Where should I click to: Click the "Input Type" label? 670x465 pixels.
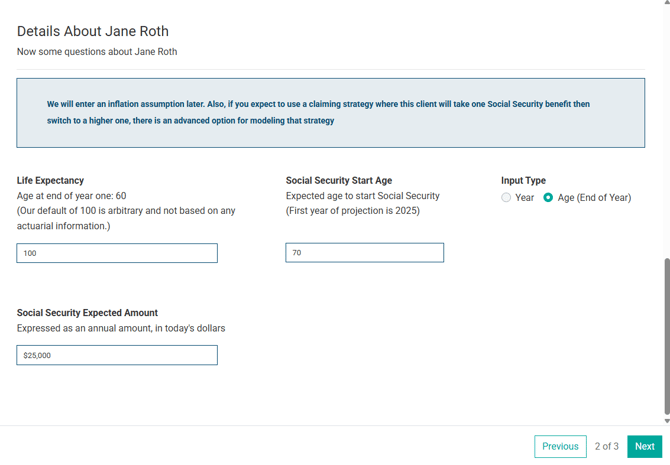pyautogui.click(x=523, y=180)
